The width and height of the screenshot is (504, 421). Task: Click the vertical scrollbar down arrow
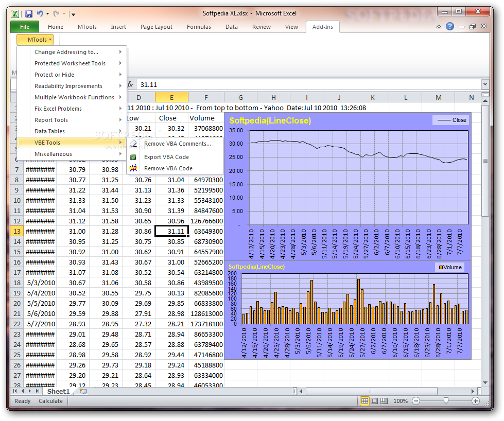[485, 383]
